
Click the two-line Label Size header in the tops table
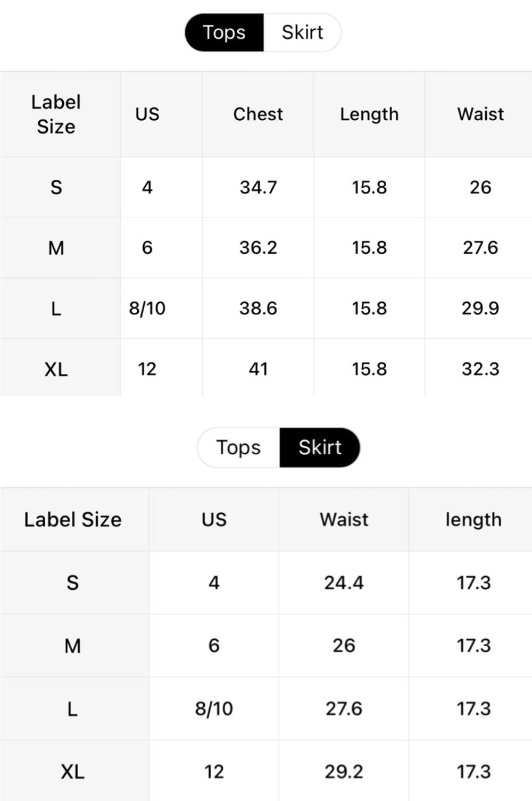pyautogui.click(x=56, y=114)
